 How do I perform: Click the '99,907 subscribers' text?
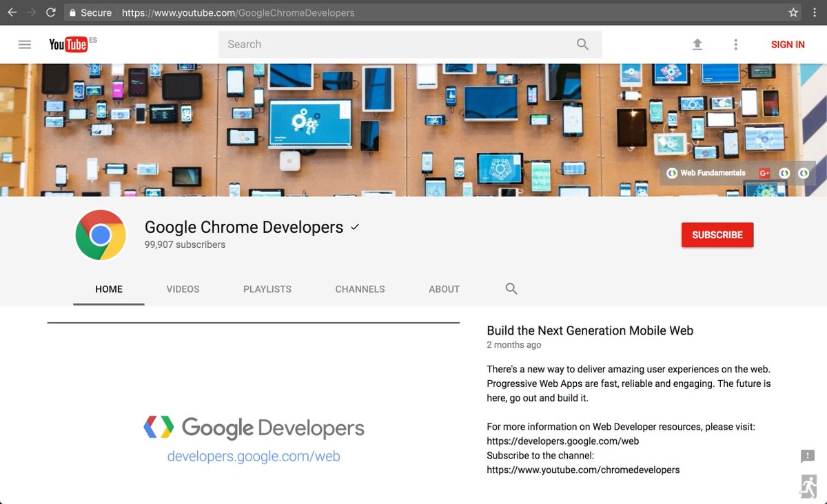(x=185, y=244)
